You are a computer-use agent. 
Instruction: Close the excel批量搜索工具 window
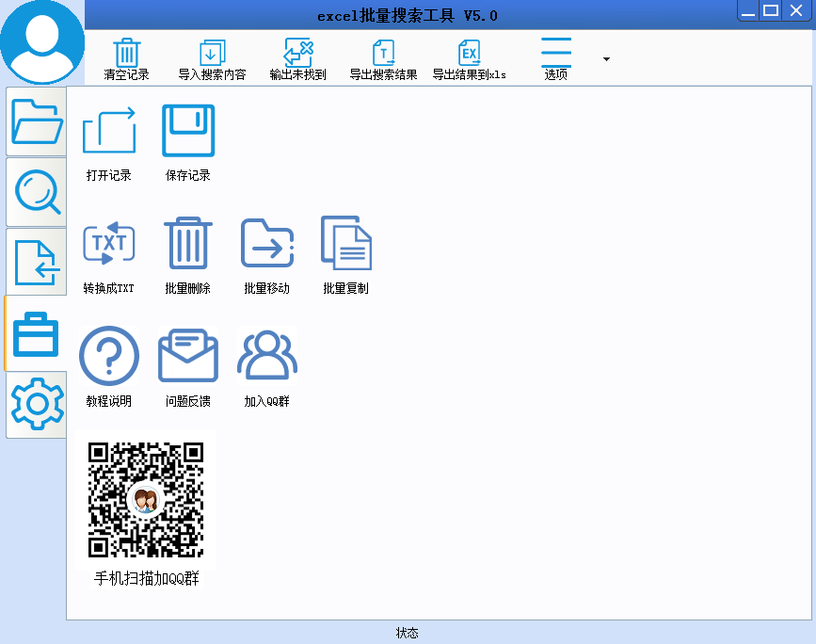[x=796, y=10]
